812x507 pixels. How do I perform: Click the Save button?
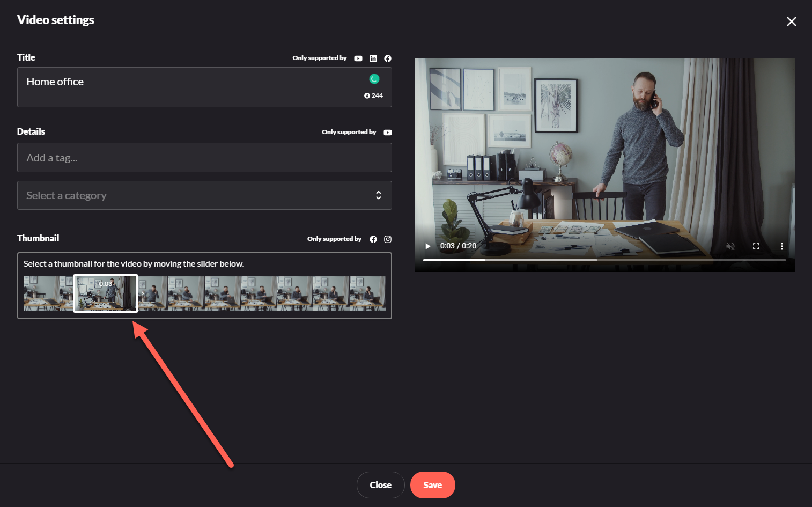point(433,485)
